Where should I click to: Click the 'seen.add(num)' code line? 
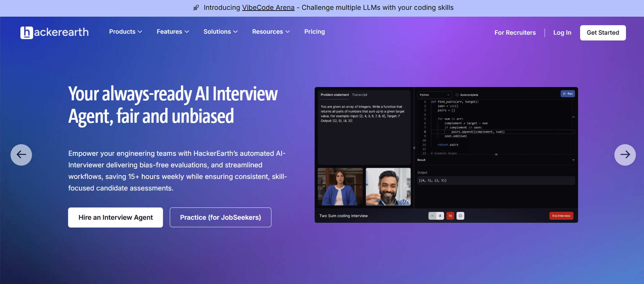[456, 136]
